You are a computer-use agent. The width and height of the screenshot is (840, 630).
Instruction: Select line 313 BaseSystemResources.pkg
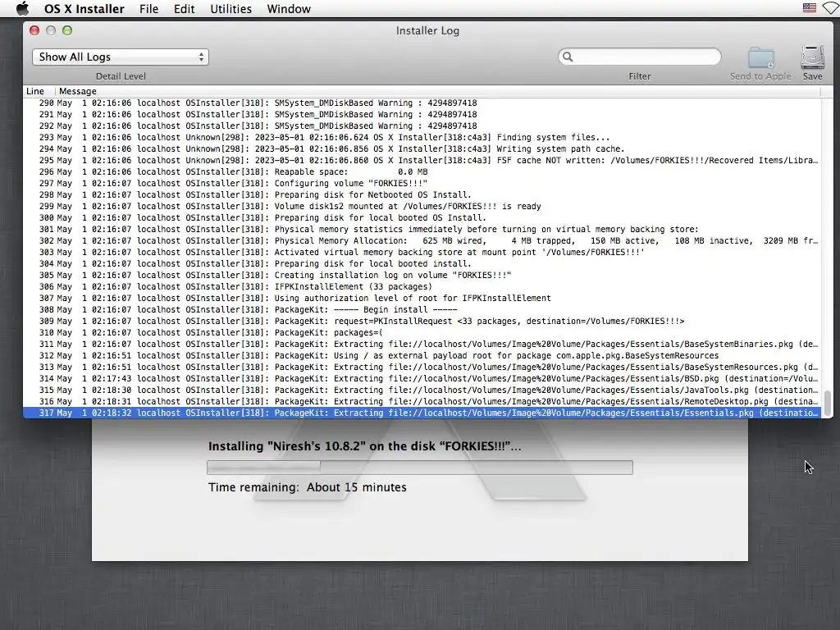coord(422,367)
